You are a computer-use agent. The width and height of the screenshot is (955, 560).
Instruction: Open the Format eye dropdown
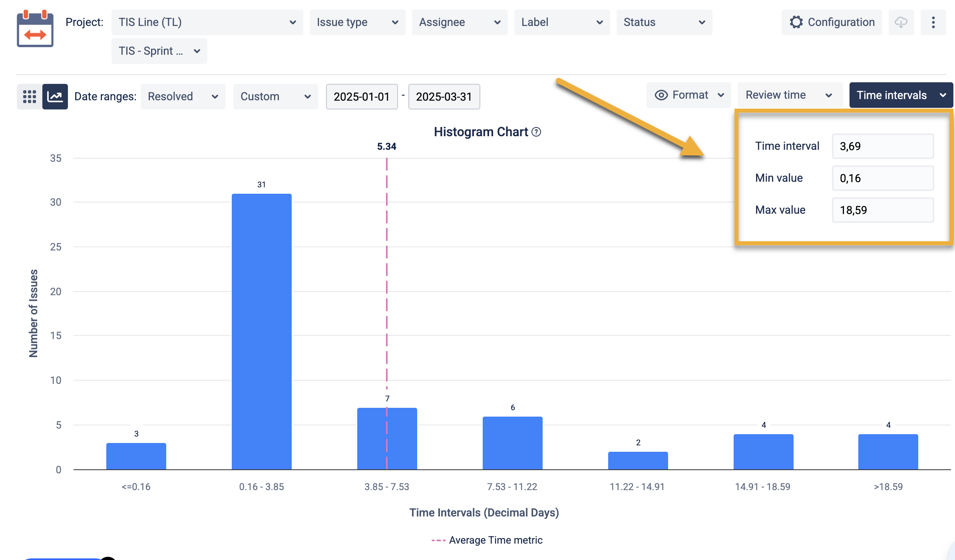tap(689, 95)
